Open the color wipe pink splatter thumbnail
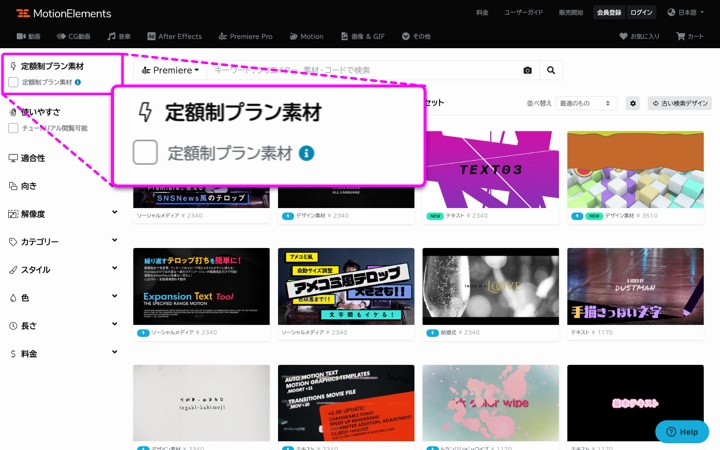This screenshot has height=450, width=720. [490, 403]
